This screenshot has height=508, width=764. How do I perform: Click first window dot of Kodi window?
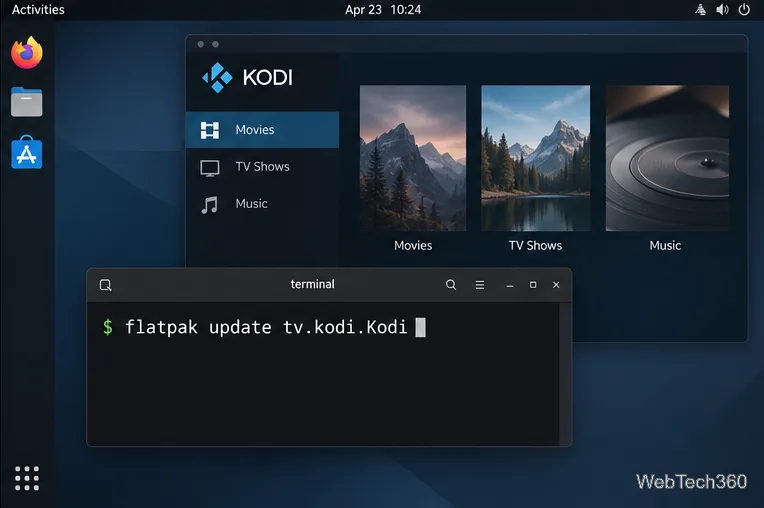click(x=201, y=44)
